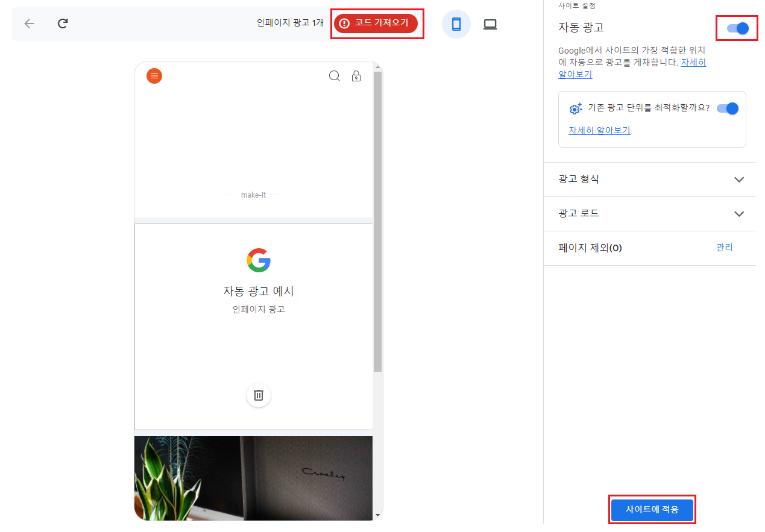The height and width of the screenshot is (532, 765).
Task: Open the orange hamburger menu in preview
Action: (154, 76)
